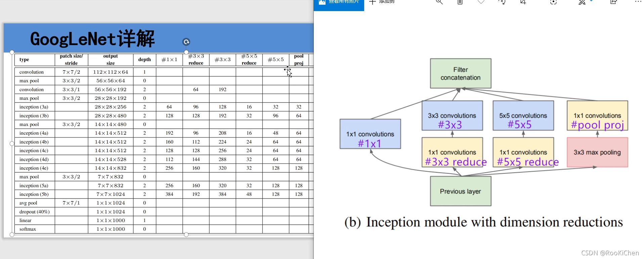Click the 'inception (4e)' row label

coord(34,168)
